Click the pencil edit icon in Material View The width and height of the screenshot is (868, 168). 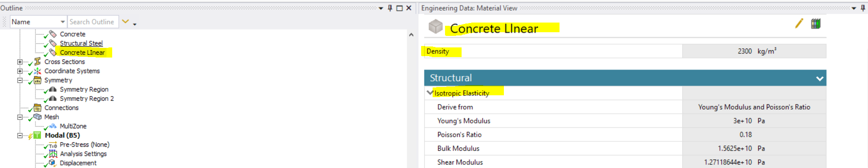tap(799, 23)
